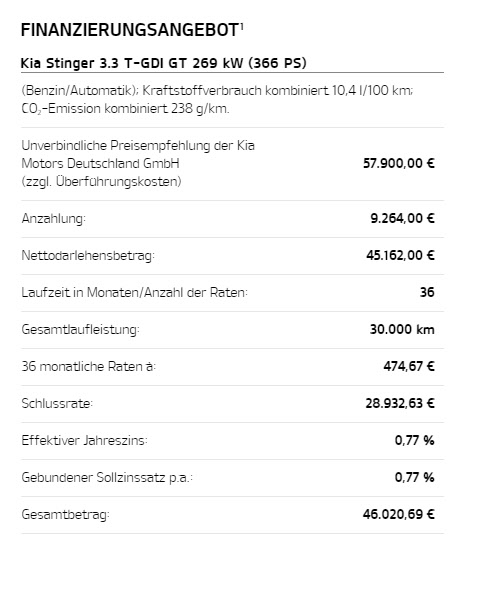Select the Gebundener Sollzinssatz 0,77 % value

[415, 477]
